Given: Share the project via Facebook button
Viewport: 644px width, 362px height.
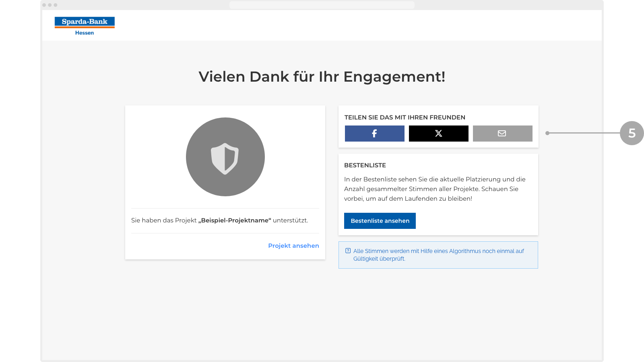Looking at the screenshot, I should 374,134.
